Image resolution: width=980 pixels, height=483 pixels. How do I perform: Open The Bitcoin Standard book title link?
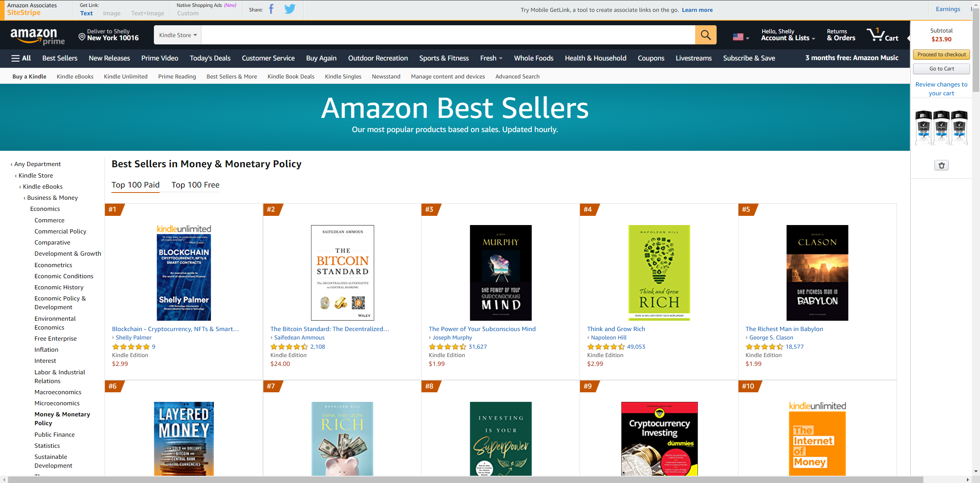pyautogui.click(x=330, y=329)
